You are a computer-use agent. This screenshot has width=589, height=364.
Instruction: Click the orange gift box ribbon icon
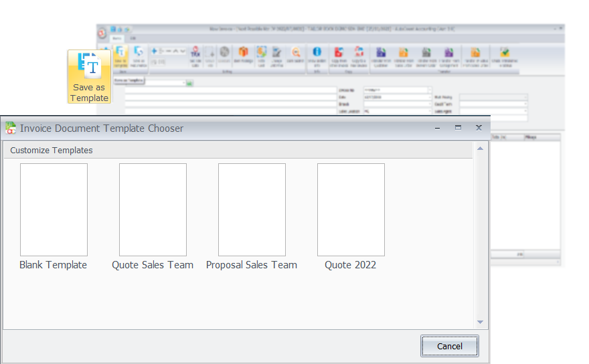point(243,52)
